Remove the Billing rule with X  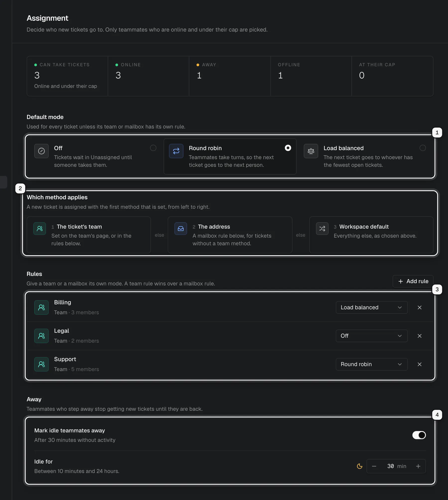[419, 308]
